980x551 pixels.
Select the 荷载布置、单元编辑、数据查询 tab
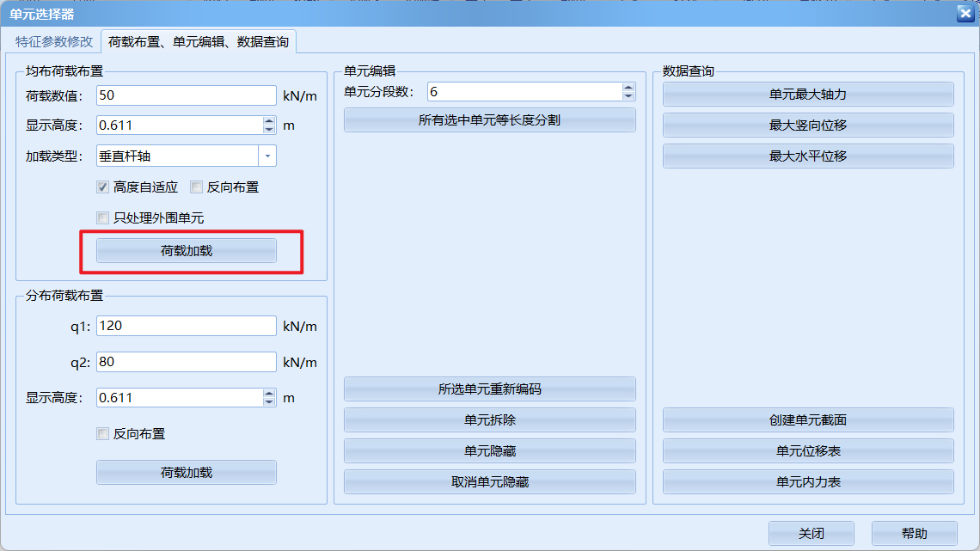pyautogui.click(x=198, y=41)
